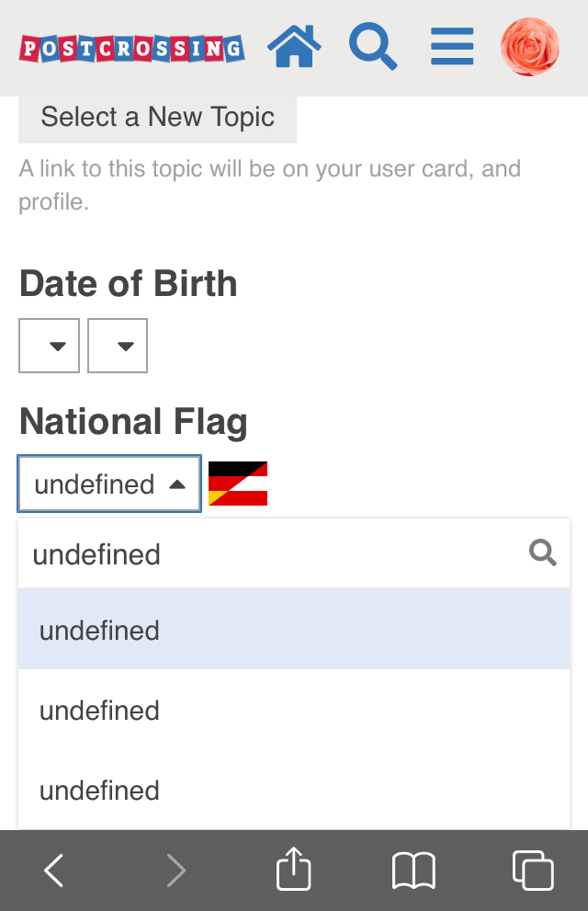
Task: Click the German-Austrian flag image
Action: point(238,484)
